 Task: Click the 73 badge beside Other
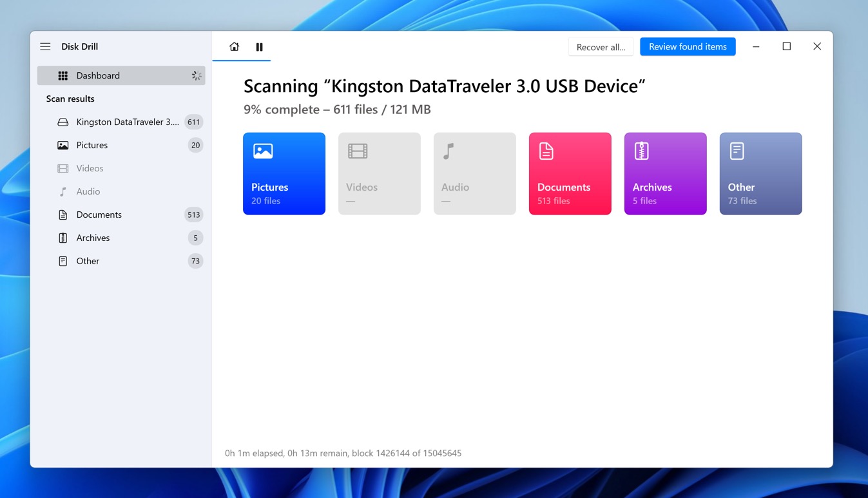click(x=195, y=261)
